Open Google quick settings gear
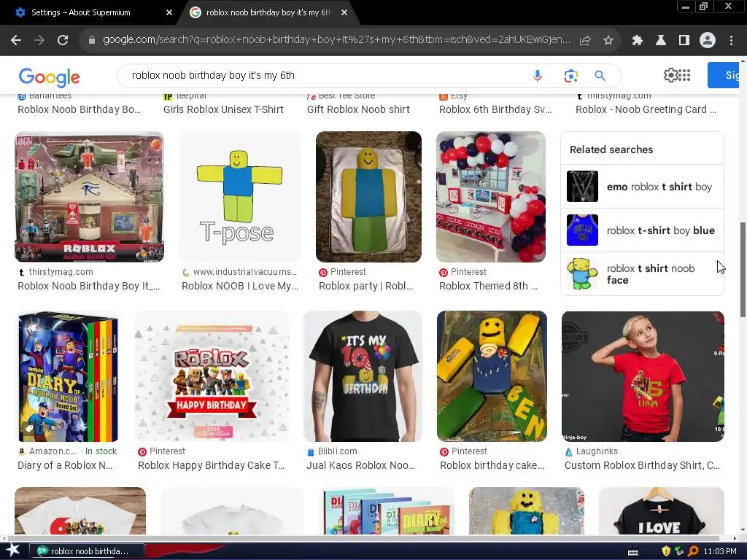This screenshot has height=560, width=747. 670,75
